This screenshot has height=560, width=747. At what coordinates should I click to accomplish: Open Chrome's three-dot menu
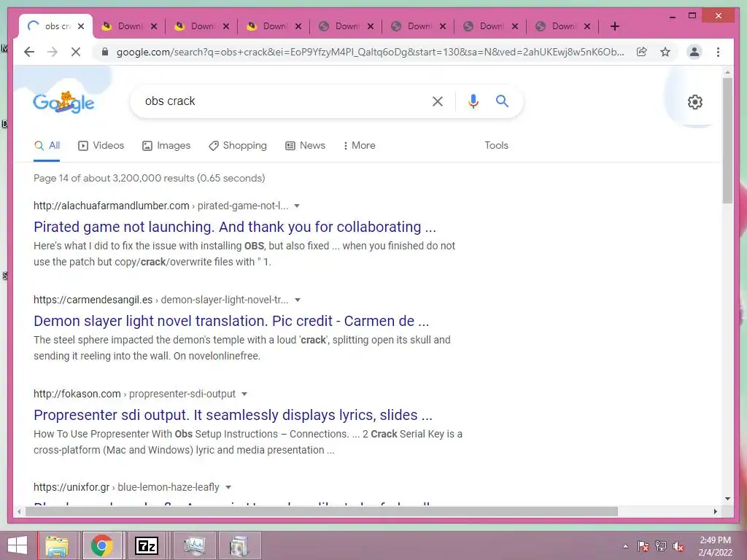coord(718,52)
